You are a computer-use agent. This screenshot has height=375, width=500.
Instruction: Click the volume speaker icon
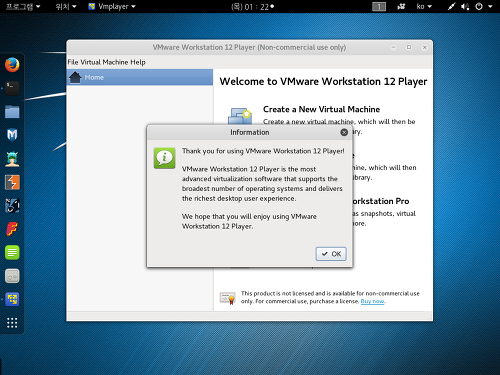click(465, 6)
